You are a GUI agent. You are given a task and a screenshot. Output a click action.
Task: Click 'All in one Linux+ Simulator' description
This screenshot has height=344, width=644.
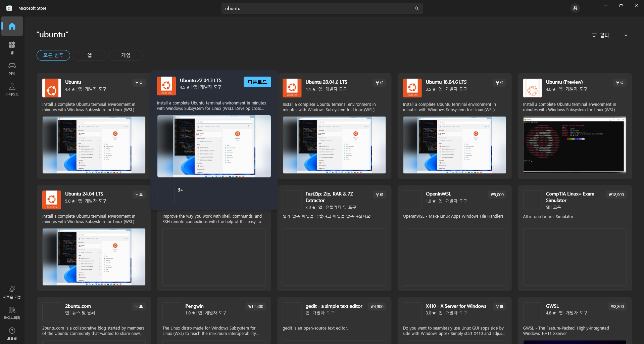click(x=548, y=217)
